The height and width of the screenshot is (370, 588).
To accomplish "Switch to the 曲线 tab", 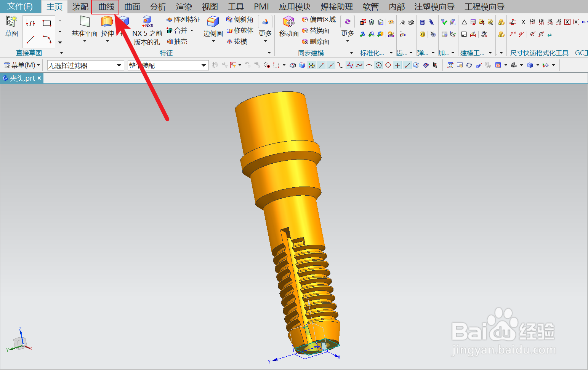I will coord(106,7).
